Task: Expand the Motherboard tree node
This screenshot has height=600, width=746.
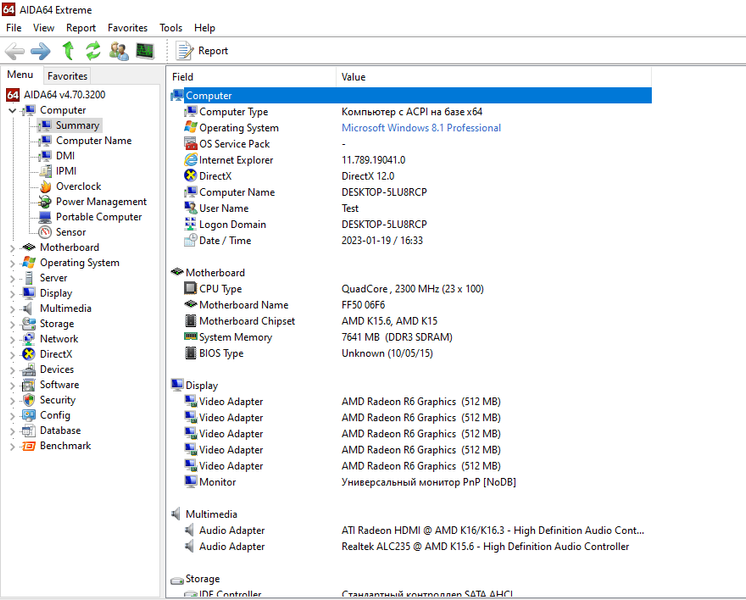Action: (12, 248)
